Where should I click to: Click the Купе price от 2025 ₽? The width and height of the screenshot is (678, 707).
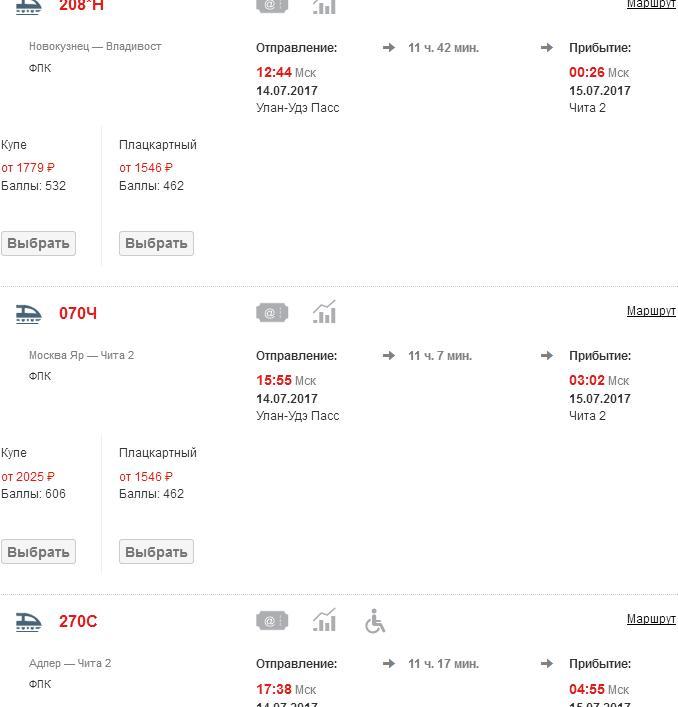(x=28, y=476)
